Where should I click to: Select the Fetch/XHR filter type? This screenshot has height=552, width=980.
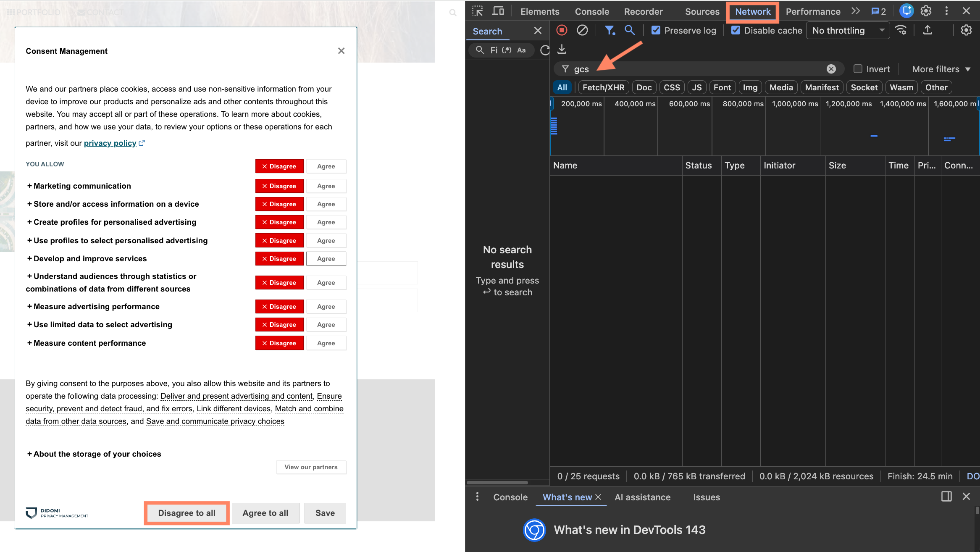click(603, 87)
